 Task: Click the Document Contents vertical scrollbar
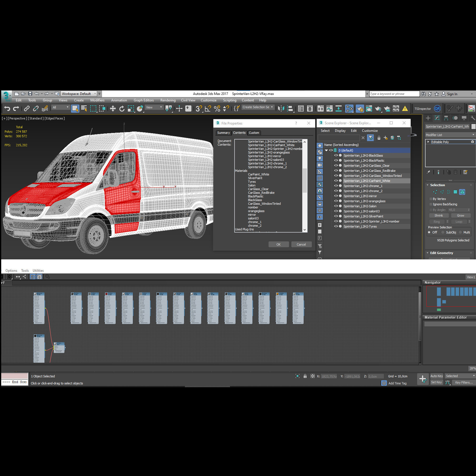(x=305, y=186)
